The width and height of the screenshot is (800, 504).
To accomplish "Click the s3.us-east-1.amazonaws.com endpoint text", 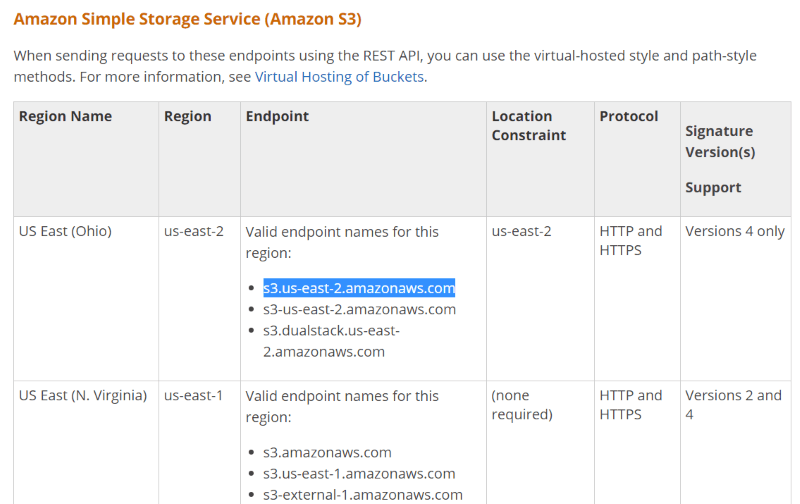I will pos(359,474).
